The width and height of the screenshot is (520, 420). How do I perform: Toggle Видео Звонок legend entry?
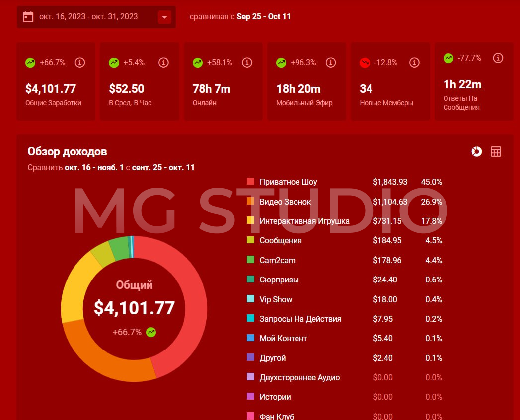click(x=285, y=202)
